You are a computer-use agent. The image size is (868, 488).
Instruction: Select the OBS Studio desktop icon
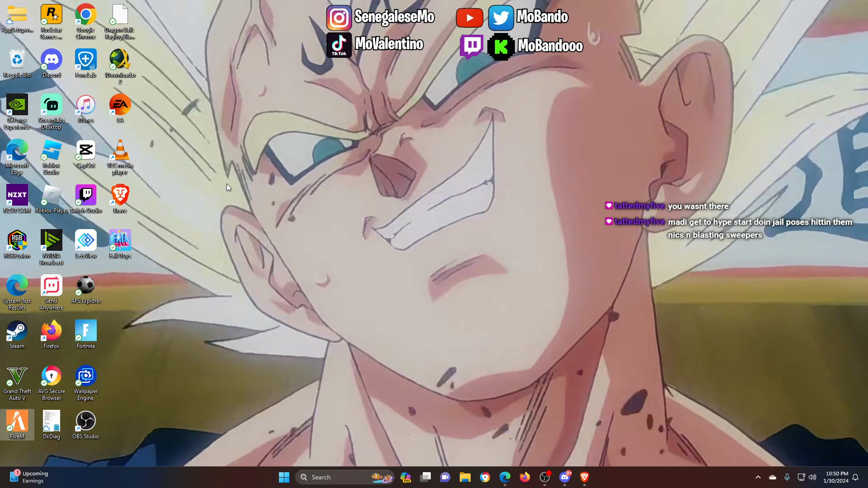[x=85, y=425]
